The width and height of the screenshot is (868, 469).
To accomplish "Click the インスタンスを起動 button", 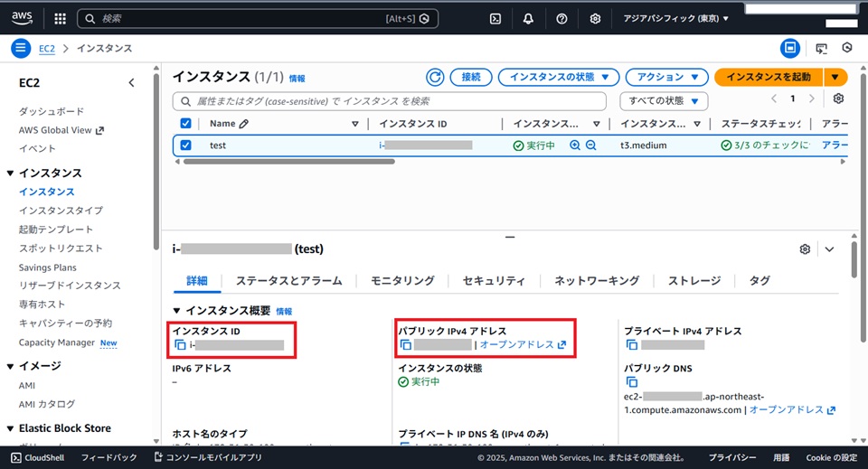I will tap(769, 78).
